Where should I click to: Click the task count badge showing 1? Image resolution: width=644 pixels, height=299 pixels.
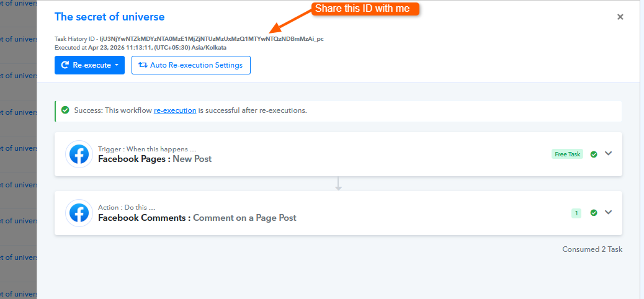576,213
